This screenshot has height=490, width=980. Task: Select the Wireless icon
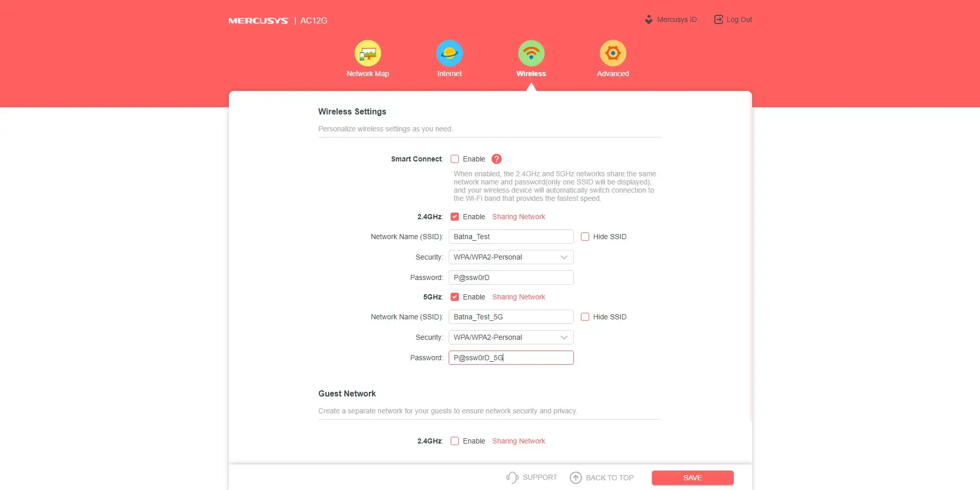tap(531, 54)
